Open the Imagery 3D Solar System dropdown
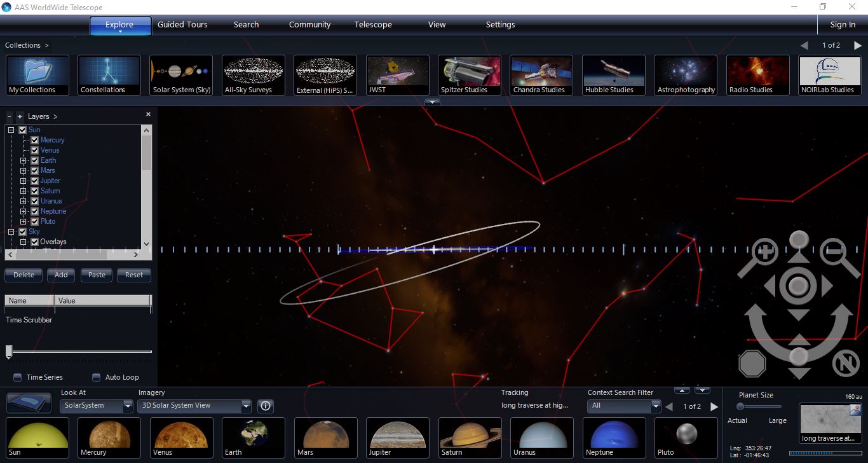The image size is (868, 463). [195, 406]
